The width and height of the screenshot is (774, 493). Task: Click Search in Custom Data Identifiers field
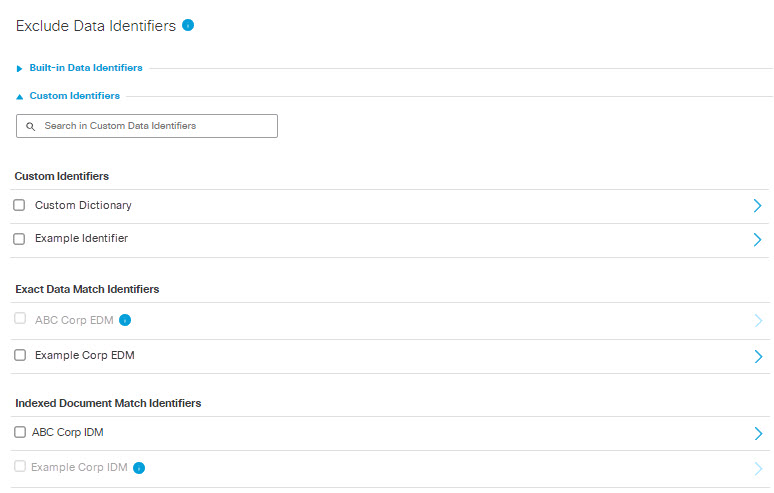tap(147, 126)
